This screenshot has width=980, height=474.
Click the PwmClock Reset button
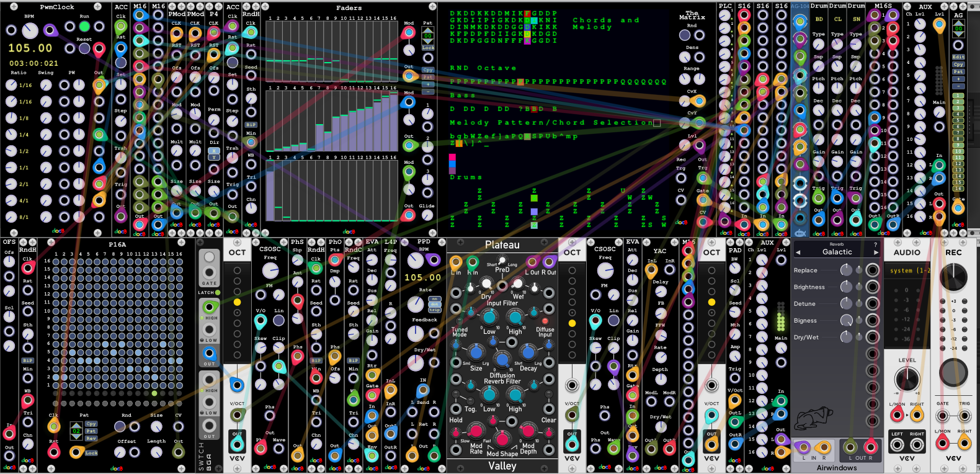click(x=84, y=48)
